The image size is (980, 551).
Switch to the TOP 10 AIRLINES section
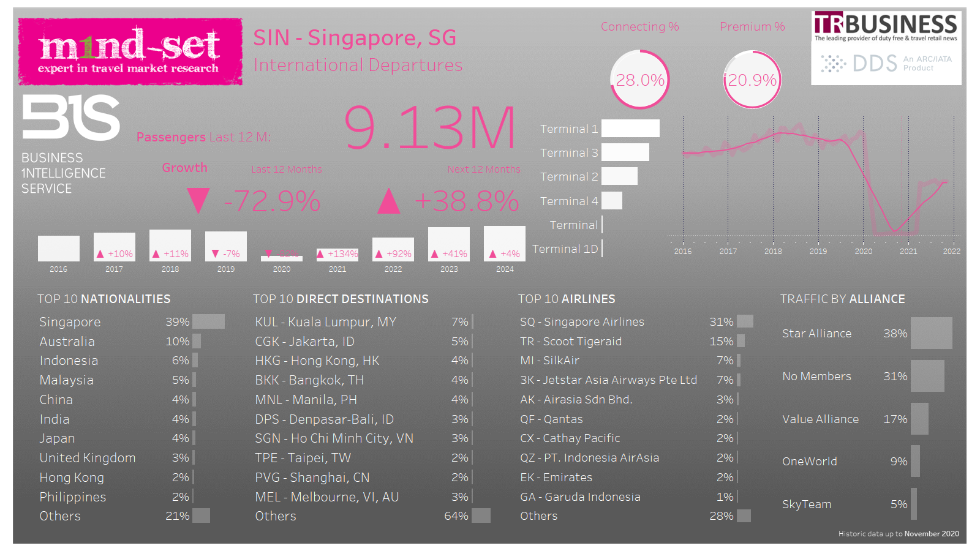pos(566,299)
